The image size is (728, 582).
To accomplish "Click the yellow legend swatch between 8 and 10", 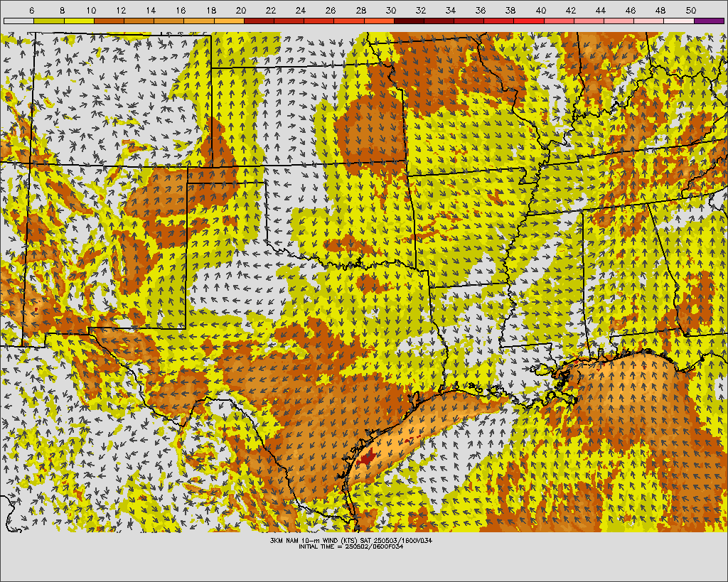I will [x=79, y=21].
